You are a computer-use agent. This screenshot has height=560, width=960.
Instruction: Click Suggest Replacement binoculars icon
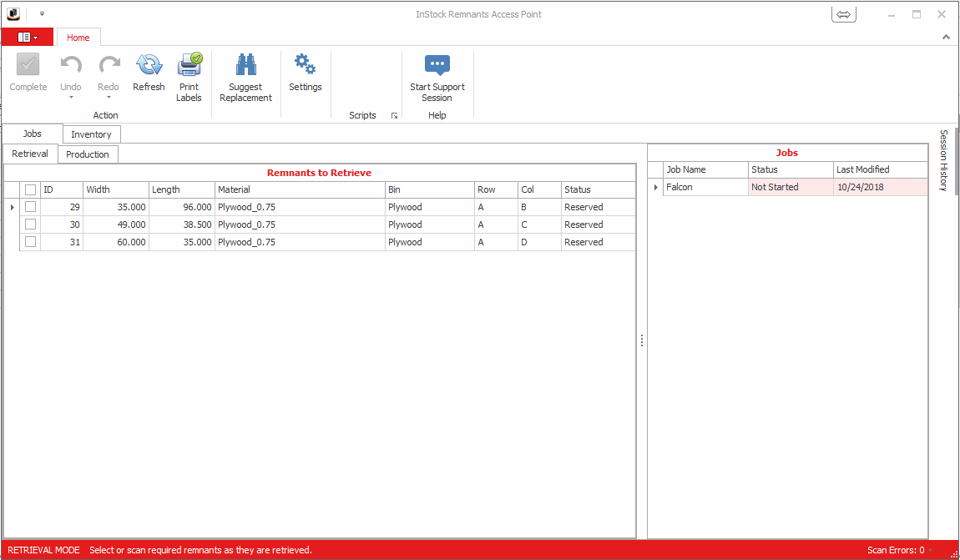point(245,66)
